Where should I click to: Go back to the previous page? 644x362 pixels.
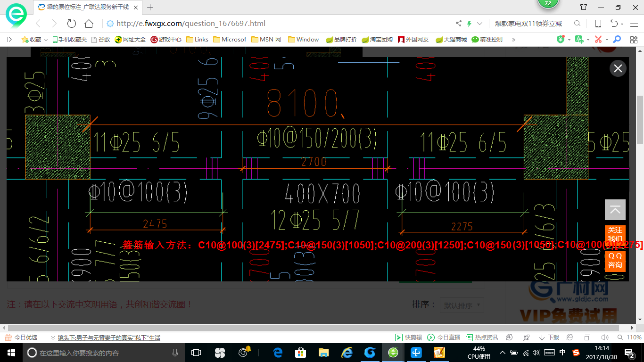click(x=38, y=24)
